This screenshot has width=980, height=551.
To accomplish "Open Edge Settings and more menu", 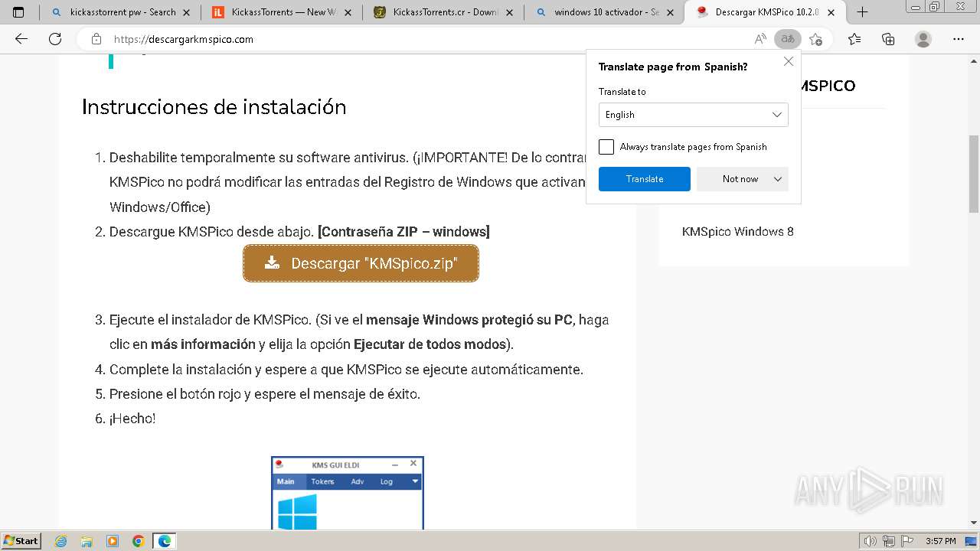I will 959,39.
